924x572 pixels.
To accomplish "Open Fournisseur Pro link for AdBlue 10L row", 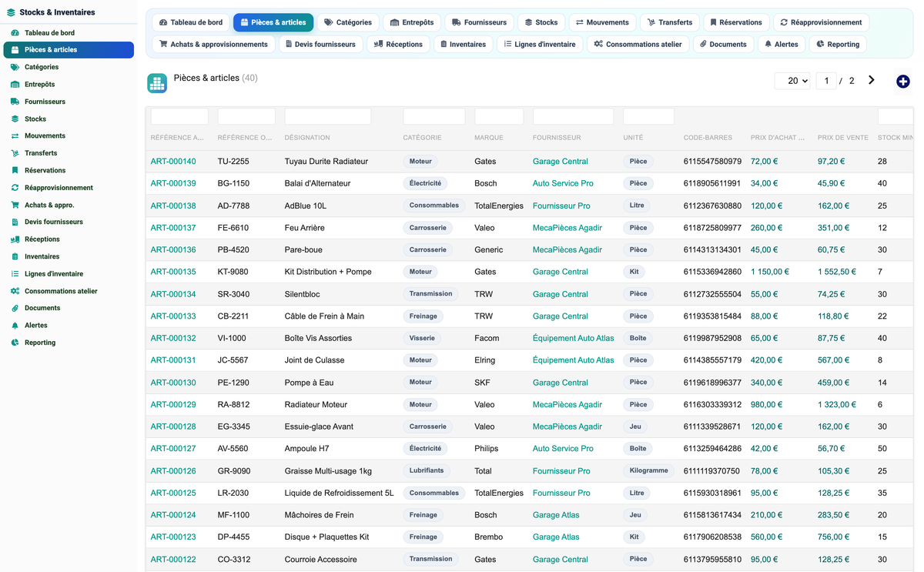I will (x=561, y=206).
